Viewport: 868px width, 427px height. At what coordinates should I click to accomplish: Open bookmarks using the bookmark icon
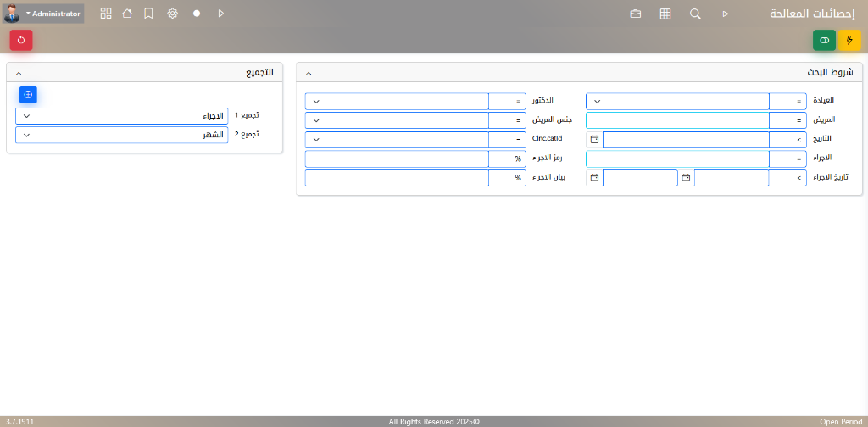pyautogui.click(x=148, y=14)
